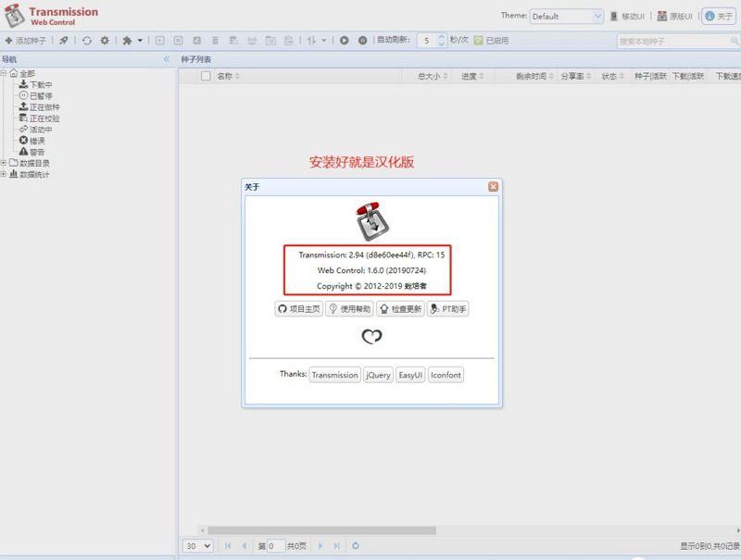
Task: Click the Transmission Web Control logo
Action: [x=51, y=16]
